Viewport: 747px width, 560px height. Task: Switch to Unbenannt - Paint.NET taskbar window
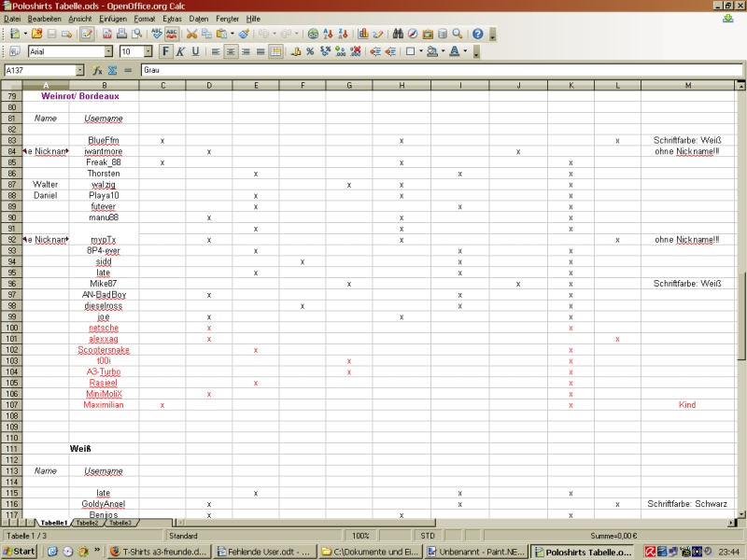click(476, 552)
